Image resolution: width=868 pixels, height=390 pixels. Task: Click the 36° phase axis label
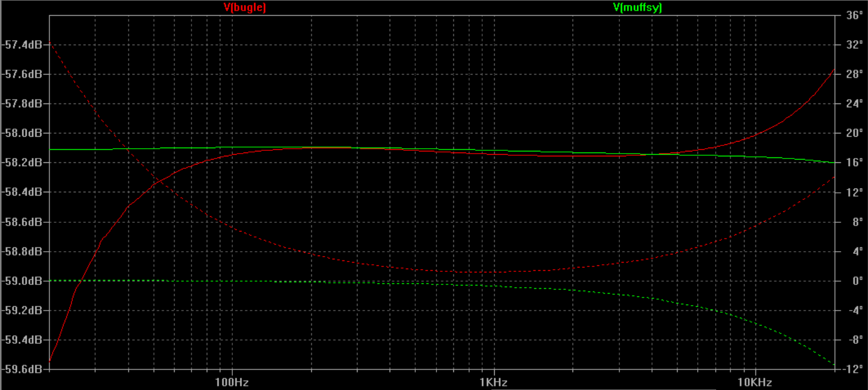tap(854, 15)
